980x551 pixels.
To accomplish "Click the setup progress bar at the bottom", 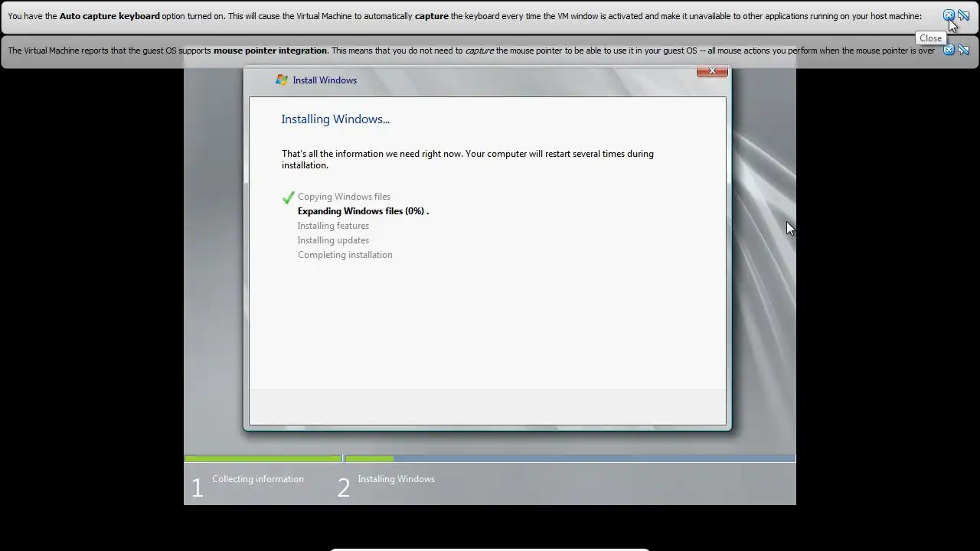I will point(490,458).
